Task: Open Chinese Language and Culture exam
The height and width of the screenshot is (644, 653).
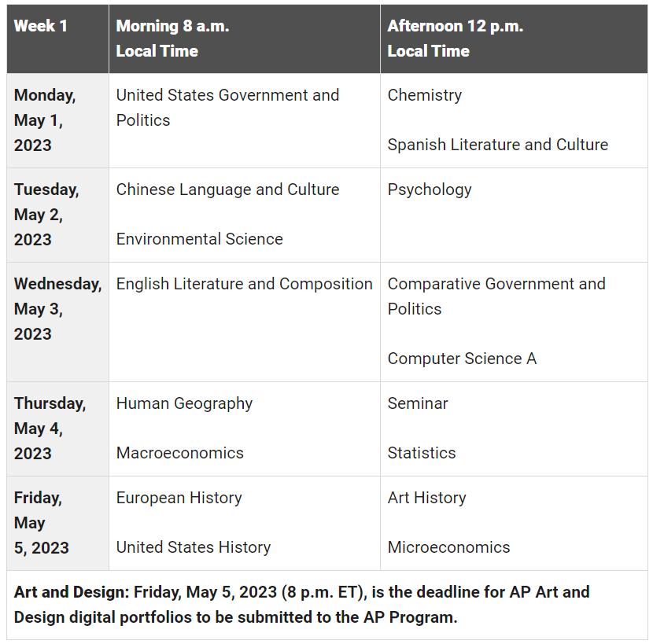Action: 227,190
